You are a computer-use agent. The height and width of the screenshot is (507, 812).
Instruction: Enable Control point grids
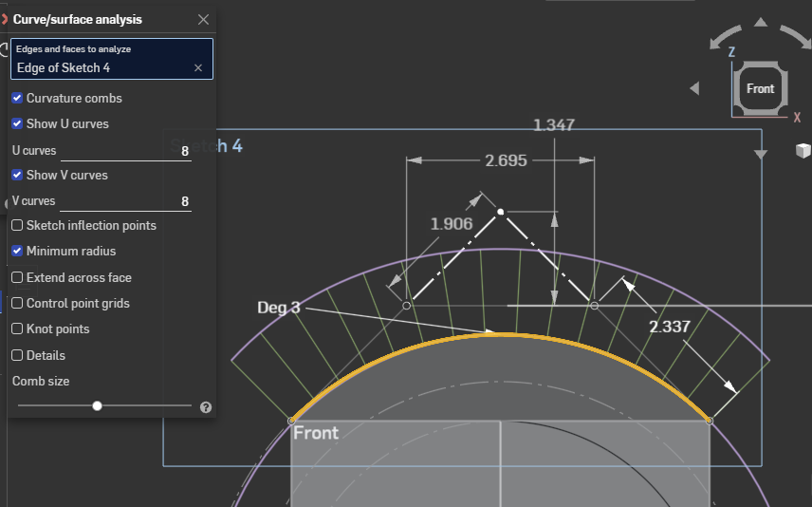pyautogui.click(x=17, y=303)
